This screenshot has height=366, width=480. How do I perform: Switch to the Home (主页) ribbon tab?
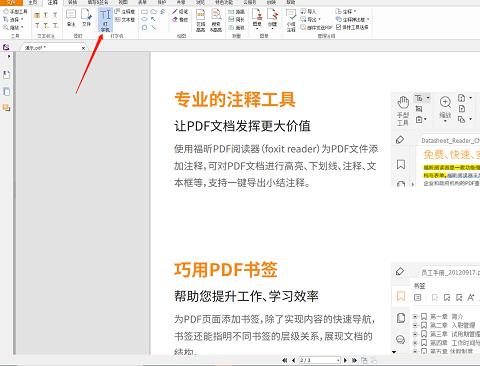[x=32, y=2]
